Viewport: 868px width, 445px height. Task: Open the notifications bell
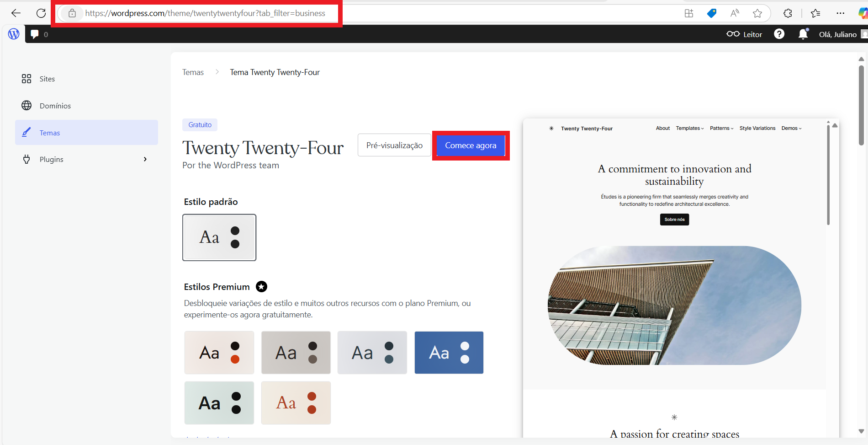tap(803, 34)
